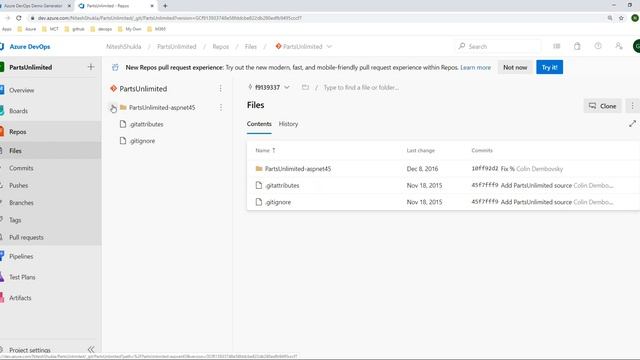640x360 pixels.
Task: Click Files breadcrumb
Action: click(251, 47)
